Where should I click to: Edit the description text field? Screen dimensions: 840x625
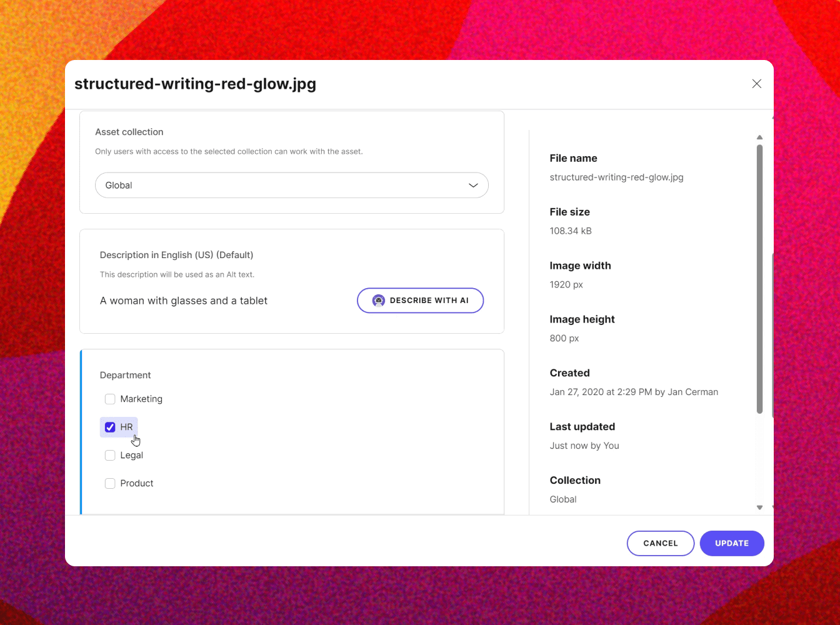[184, 301]
